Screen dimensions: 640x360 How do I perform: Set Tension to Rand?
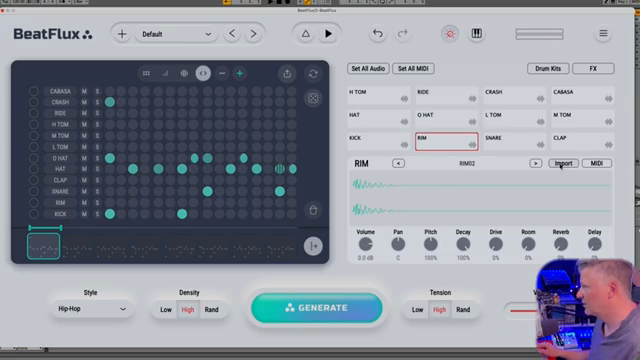click(x=463, y=310)
